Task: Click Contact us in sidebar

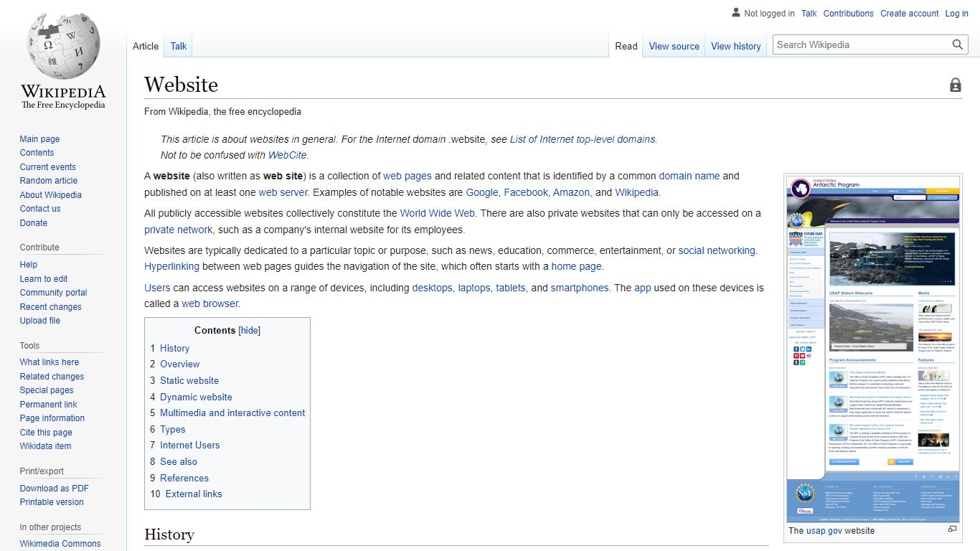Action: coord(40,209)
